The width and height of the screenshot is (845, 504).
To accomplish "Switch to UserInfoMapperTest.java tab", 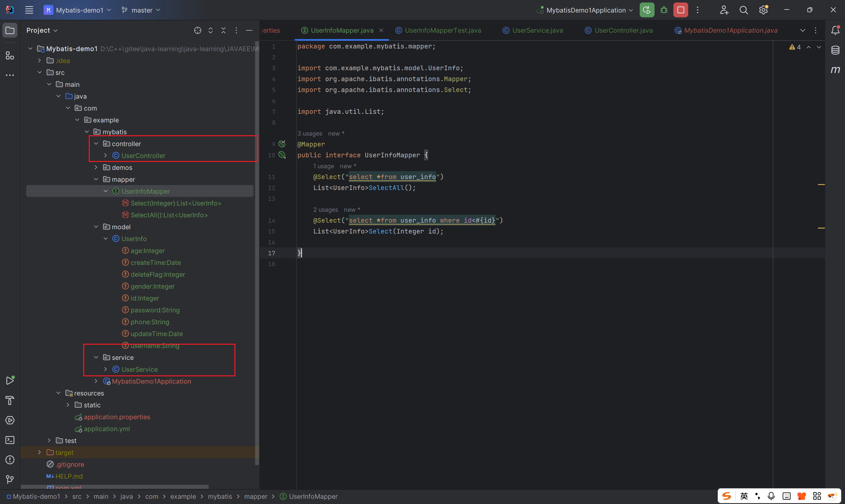I will [x=438, y=31].
